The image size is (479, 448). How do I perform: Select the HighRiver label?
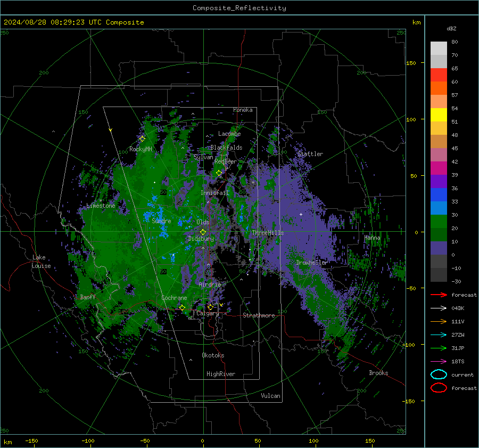click(221, 374)
